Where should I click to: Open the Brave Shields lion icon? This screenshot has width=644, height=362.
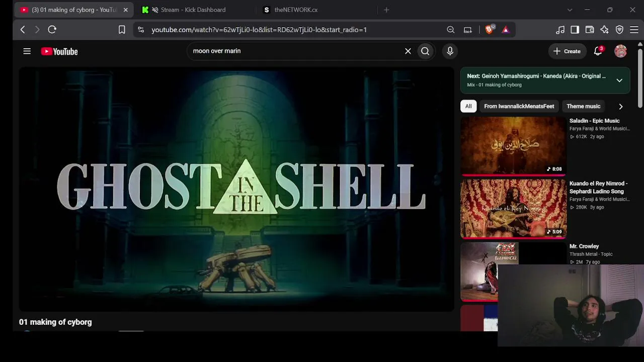coord(489,30)
